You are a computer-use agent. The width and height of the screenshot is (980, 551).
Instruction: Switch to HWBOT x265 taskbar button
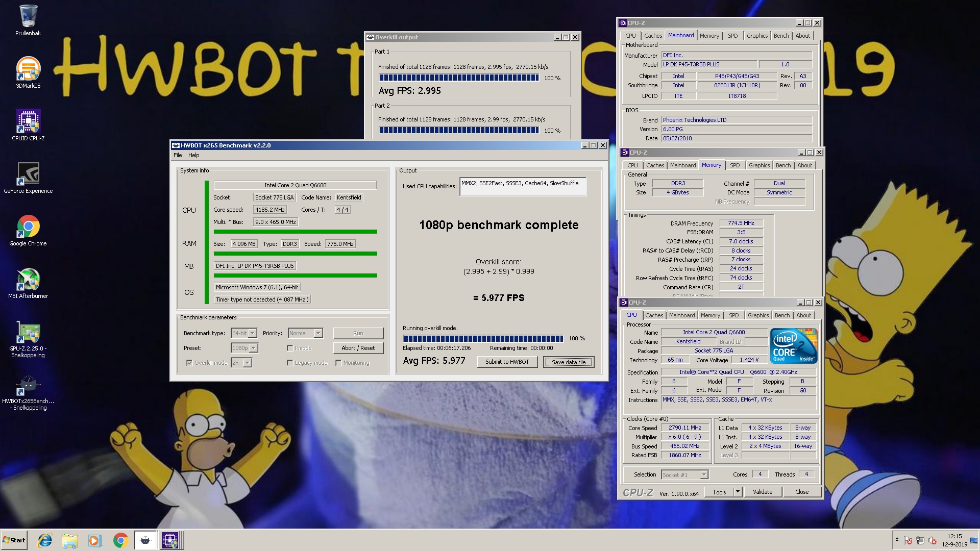click(145, 540)
